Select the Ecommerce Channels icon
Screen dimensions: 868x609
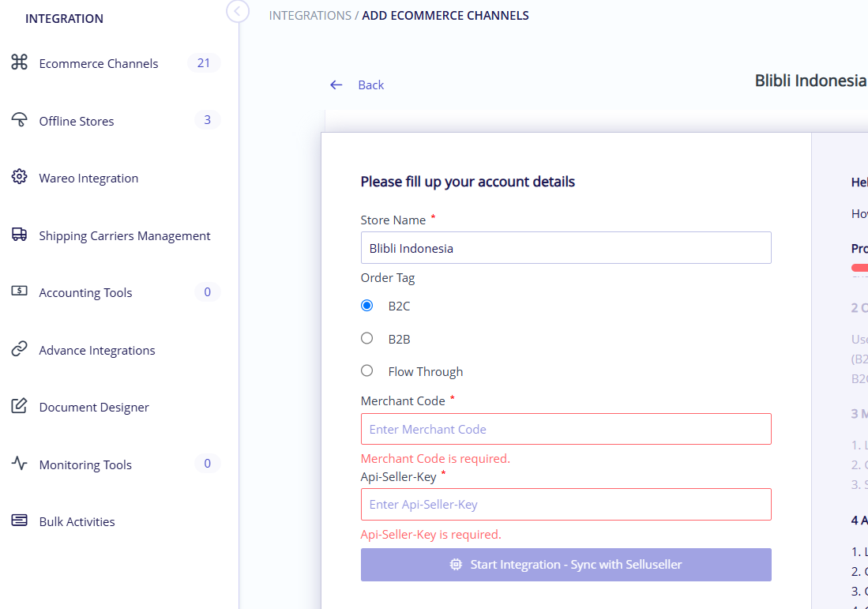(x=19, y=63)
